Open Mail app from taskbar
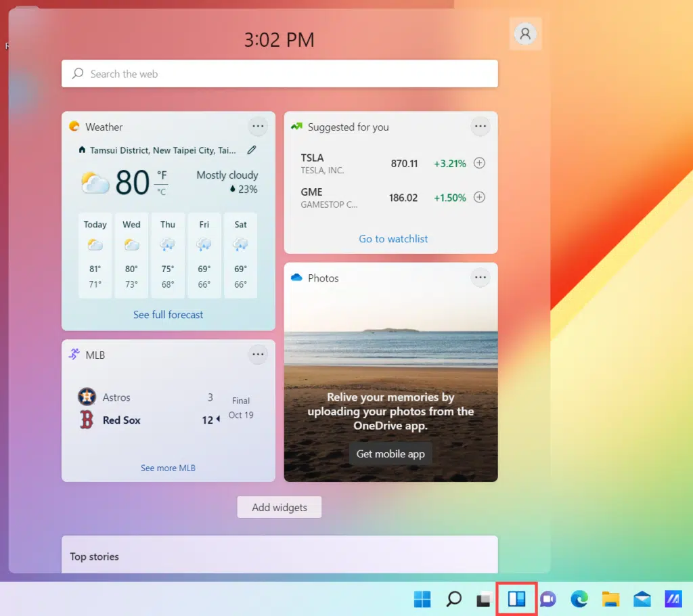The width and height of the screenshot is (693, 616). [642, 599]
